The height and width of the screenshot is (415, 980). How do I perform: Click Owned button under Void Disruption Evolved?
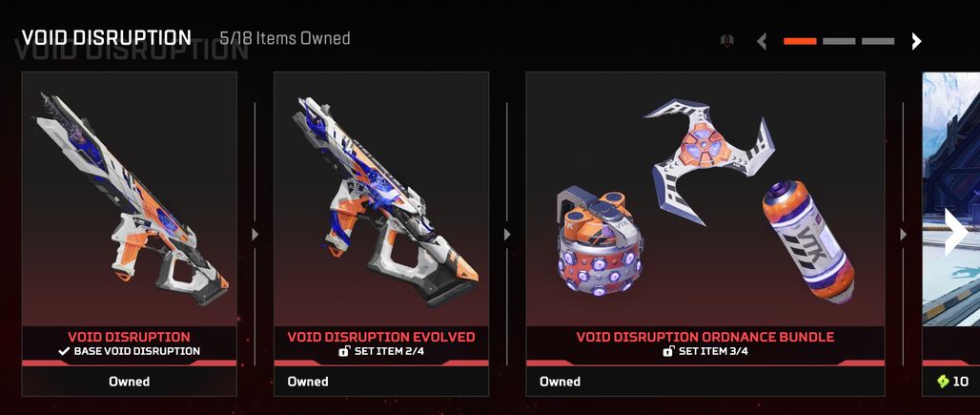tap(381, 382)
